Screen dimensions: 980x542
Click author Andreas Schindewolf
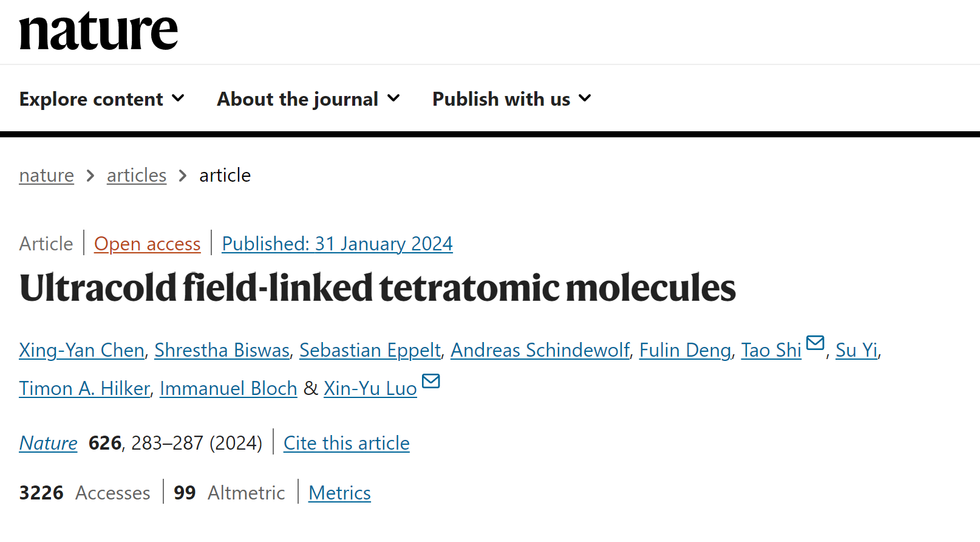pos(540,351)
